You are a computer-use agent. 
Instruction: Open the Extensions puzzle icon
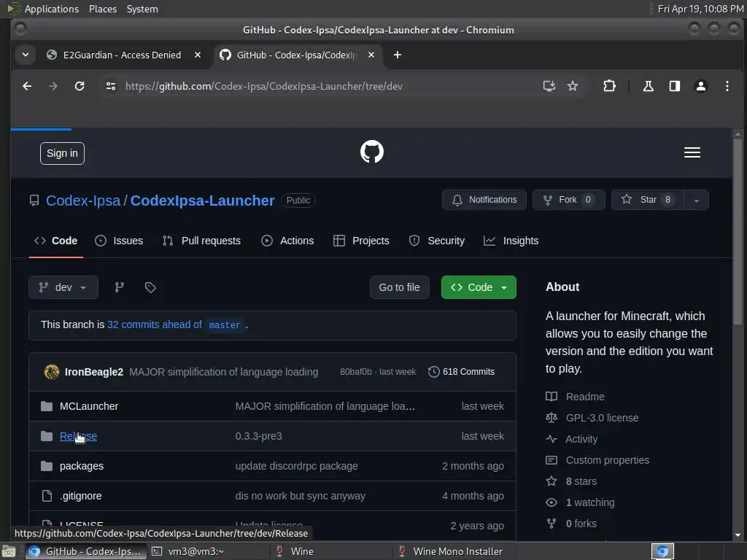609,86
